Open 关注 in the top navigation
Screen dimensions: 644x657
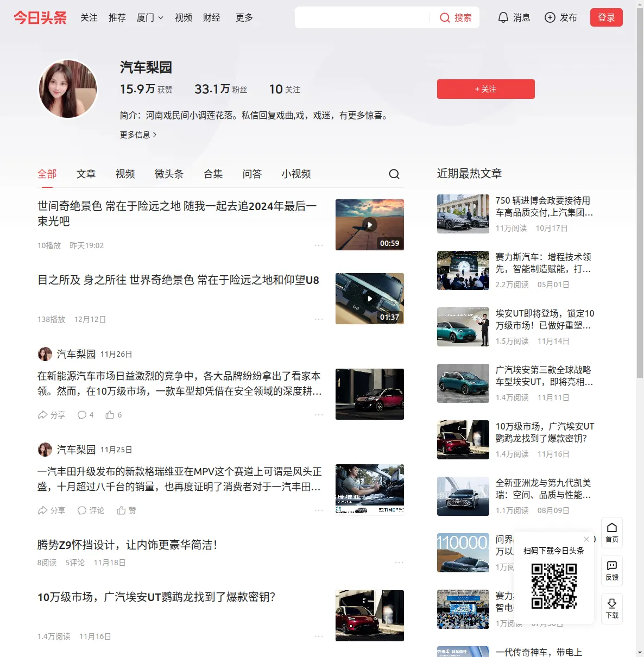89,17
